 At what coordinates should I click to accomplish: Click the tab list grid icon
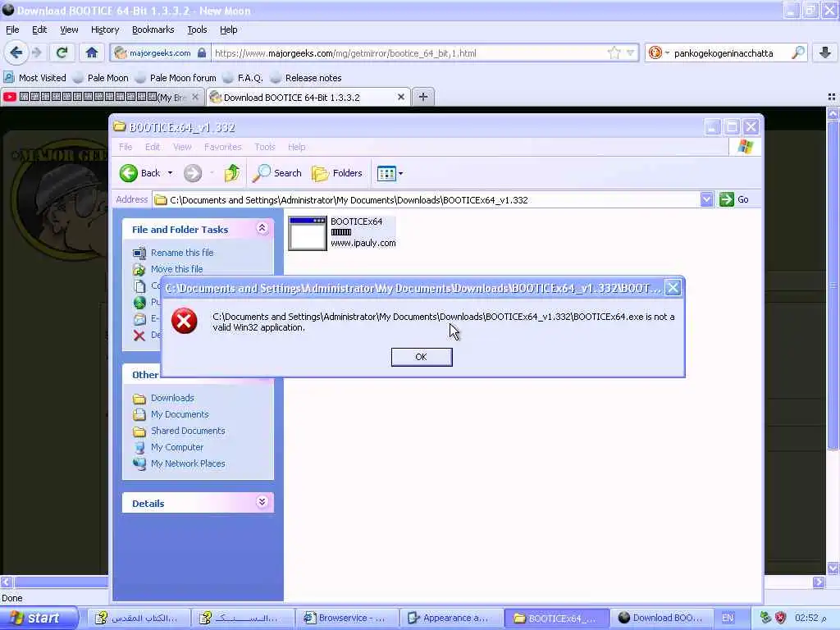point(832,97)
